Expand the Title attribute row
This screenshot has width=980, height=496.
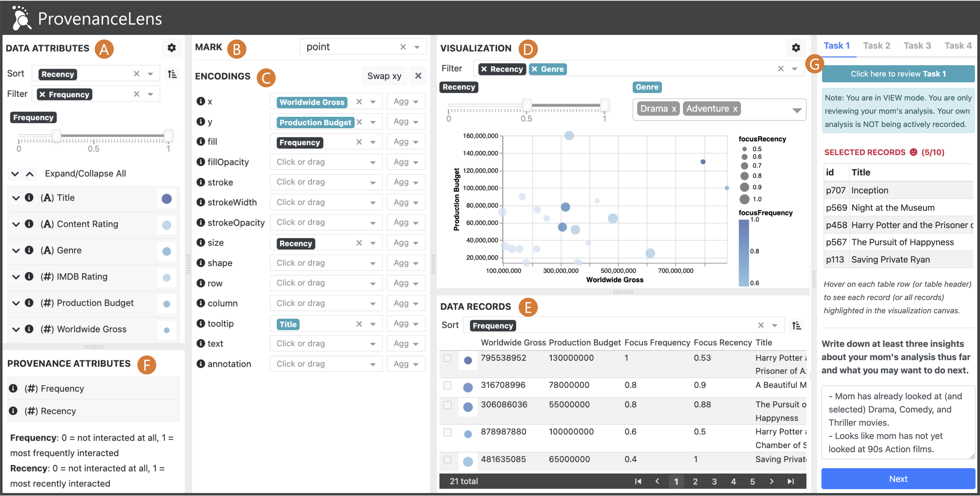16,198
